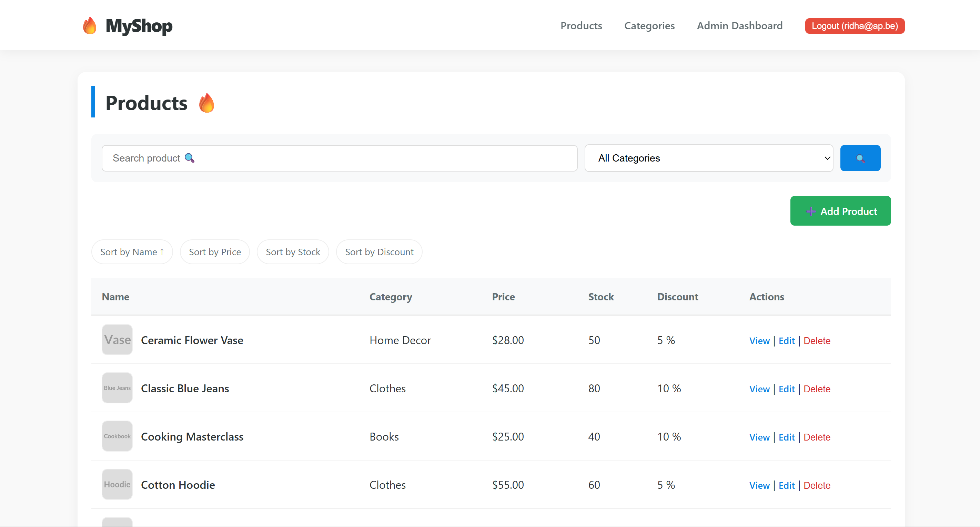Click the Classic Blue Jeans name text
This screenshot has height=527, width=980.
(x=185, y=389)
